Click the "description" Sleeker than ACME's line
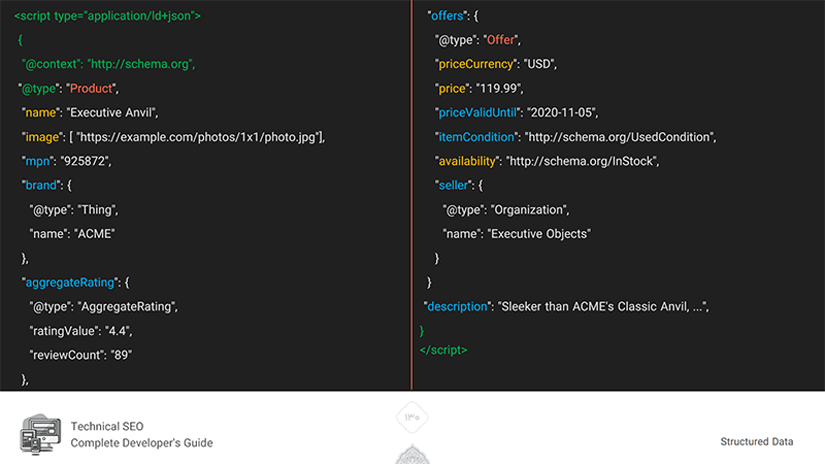The width and height of the screenshot is (825, 464). tap(567, 307)
